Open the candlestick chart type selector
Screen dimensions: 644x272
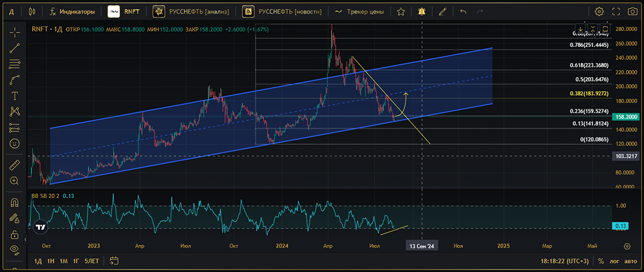click(x=32, y=12)
